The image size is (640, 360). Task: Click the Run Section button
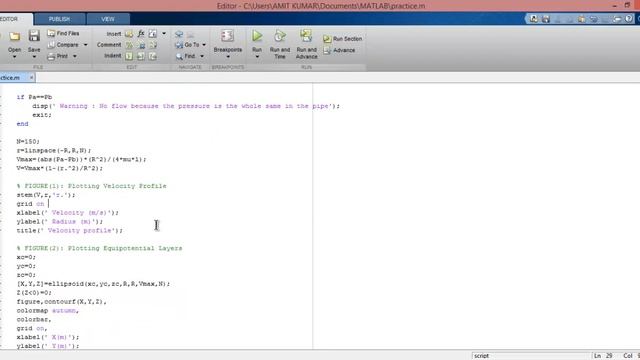tap(342, 39)
